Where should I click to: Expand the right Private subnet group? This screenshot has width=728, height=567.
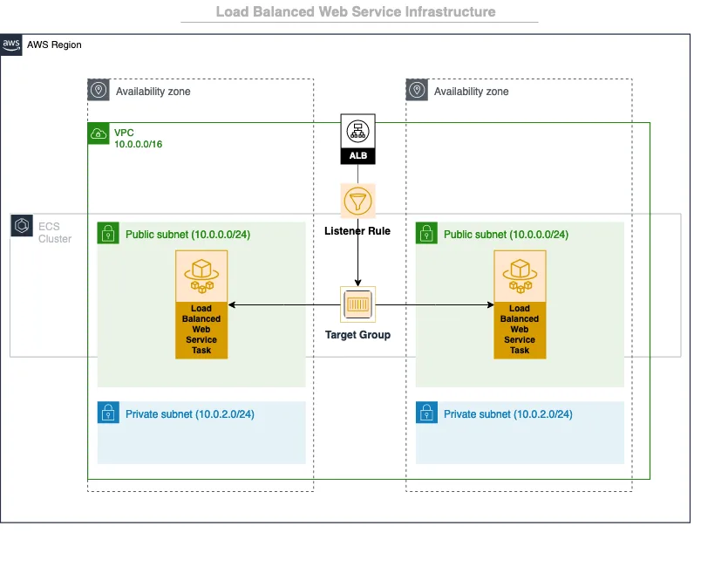[x=520, y=432]
